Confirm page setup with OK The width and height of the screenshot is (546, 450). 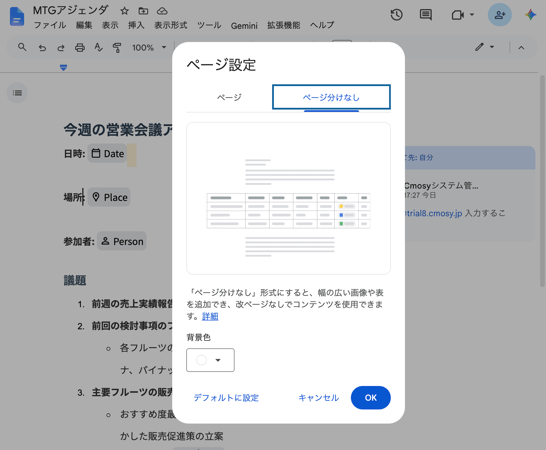point(370,398)
